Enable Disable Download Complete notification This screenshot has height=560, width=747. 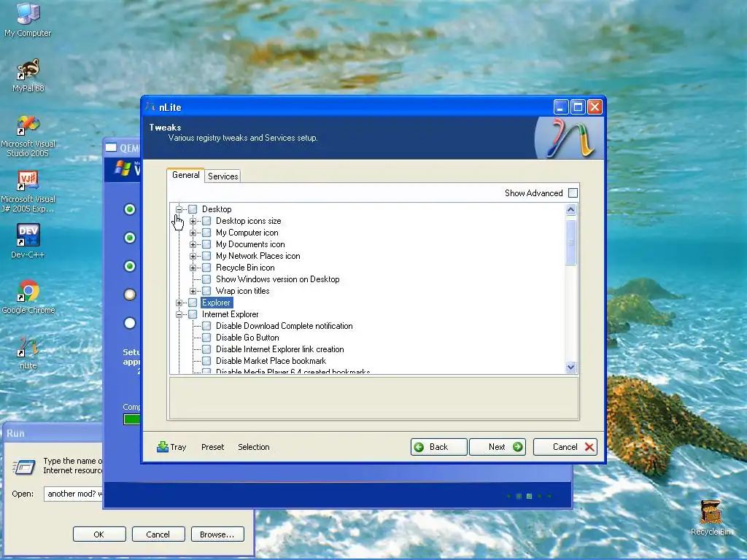point(206,326)
